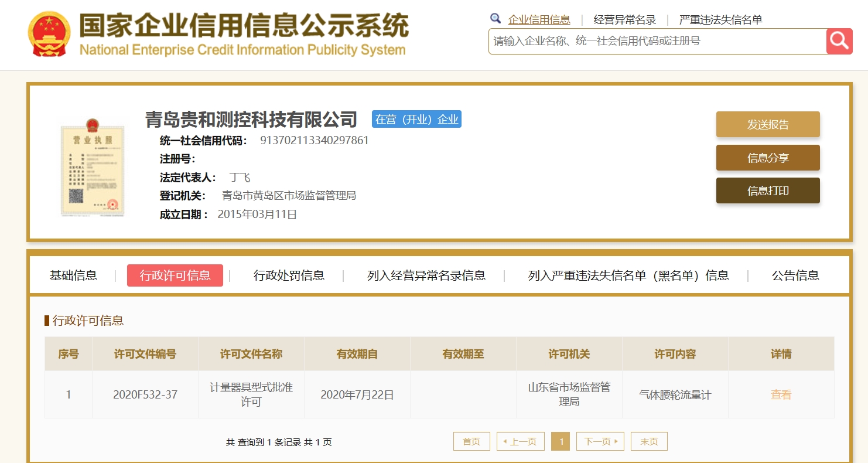Screen dimensions: 868x463
Task: Click the 在营（开业）企业 status badge
Action: click(x=416, y=119)
